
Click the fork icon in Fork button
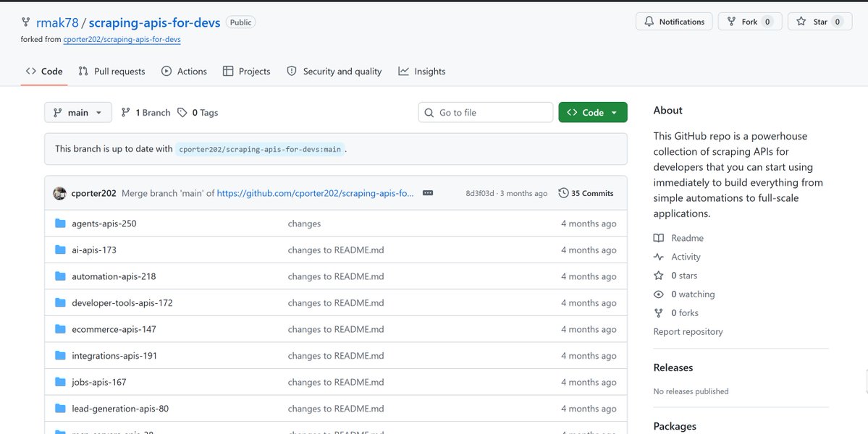[x=731, y=22]
